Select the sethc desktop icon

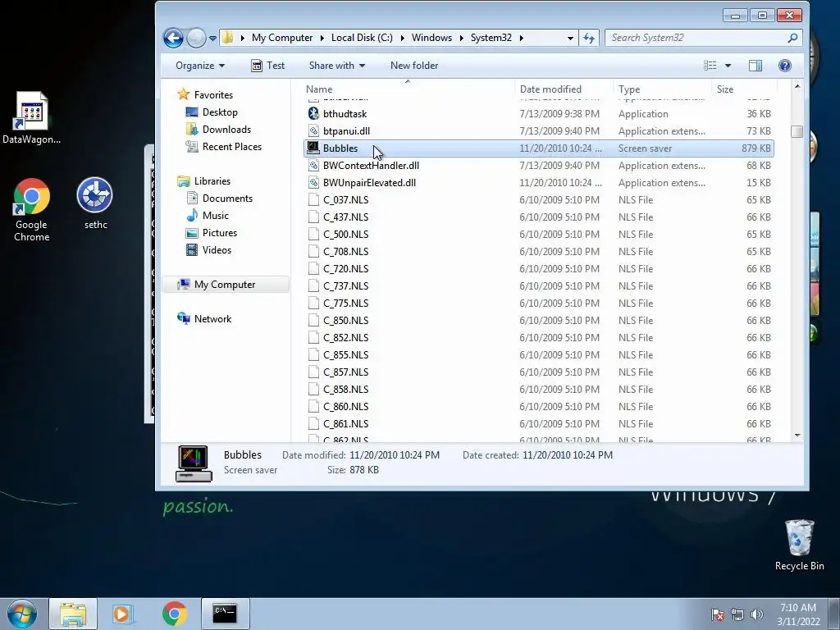click(x=95, y=203)
